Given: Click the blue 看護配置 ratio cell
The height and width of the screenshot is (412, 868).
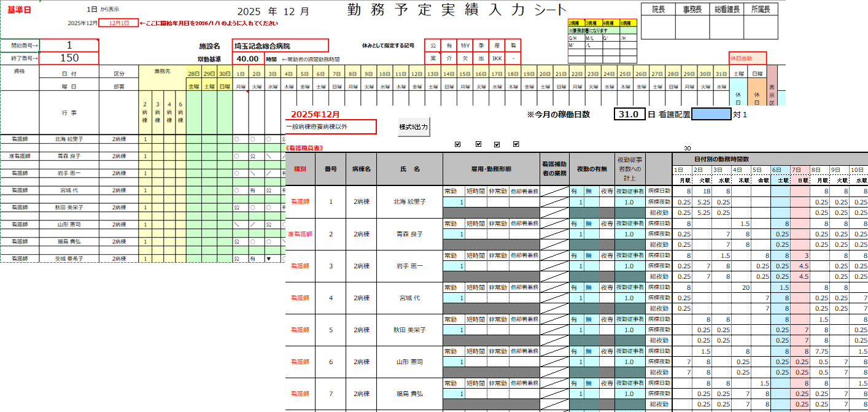Looking at the screenshot, I should pyautogui.click(x=711, y=114).
